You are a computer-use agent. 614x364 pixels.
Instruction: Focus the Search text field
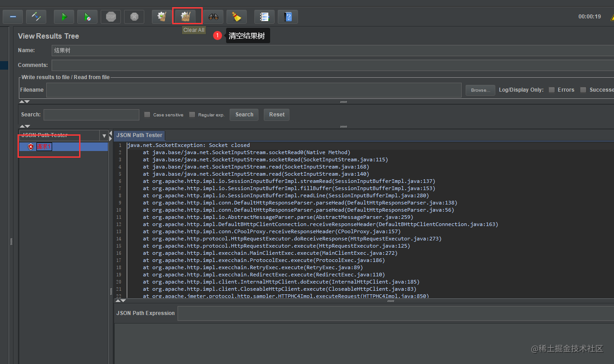91,115
